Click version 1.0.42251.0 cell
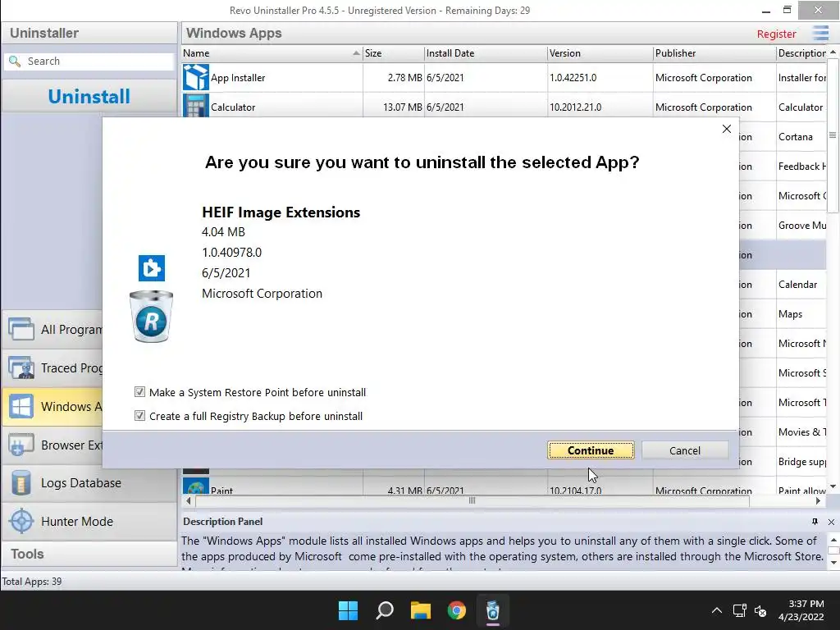The width and height of the screenshot is (840, 630). pos(573,78)
